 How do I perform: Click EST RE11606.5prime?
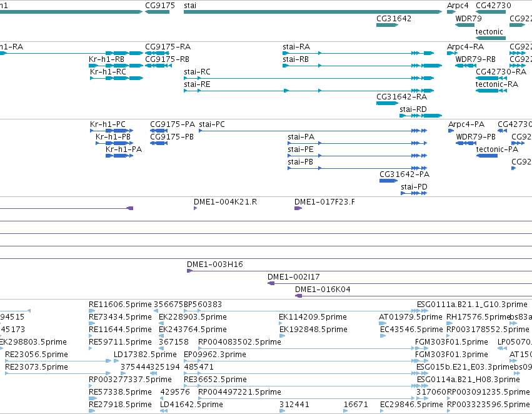(92, 311)
